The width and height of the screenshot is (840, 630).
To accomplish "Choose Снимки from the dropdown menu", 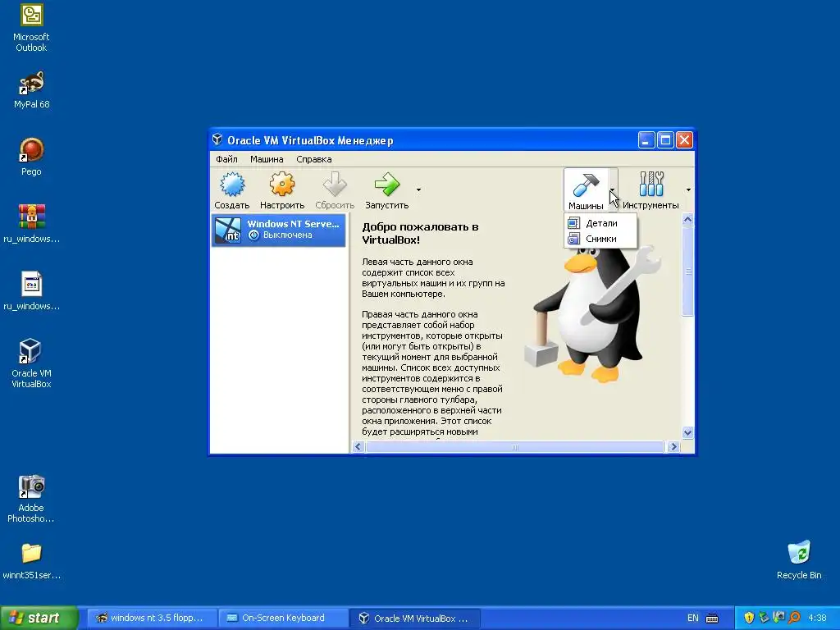I will click(x=600, y=239).
